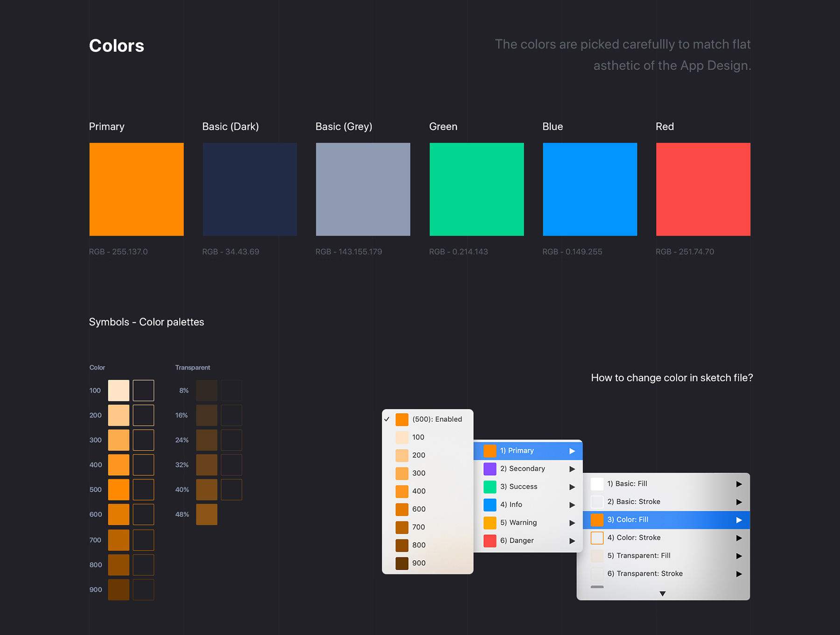Click the 600 shade entry

419,509
